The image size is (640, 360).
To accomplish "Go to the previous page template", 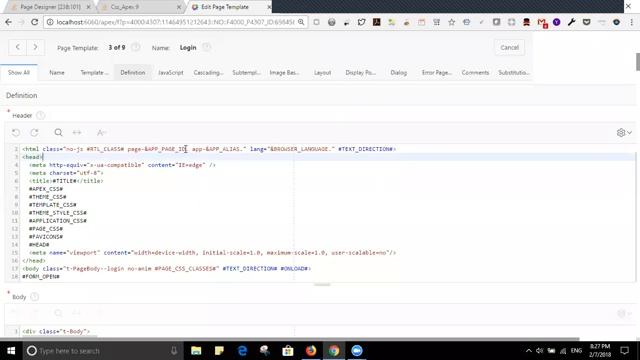I will pyautogui.click(x=18, y=47).
